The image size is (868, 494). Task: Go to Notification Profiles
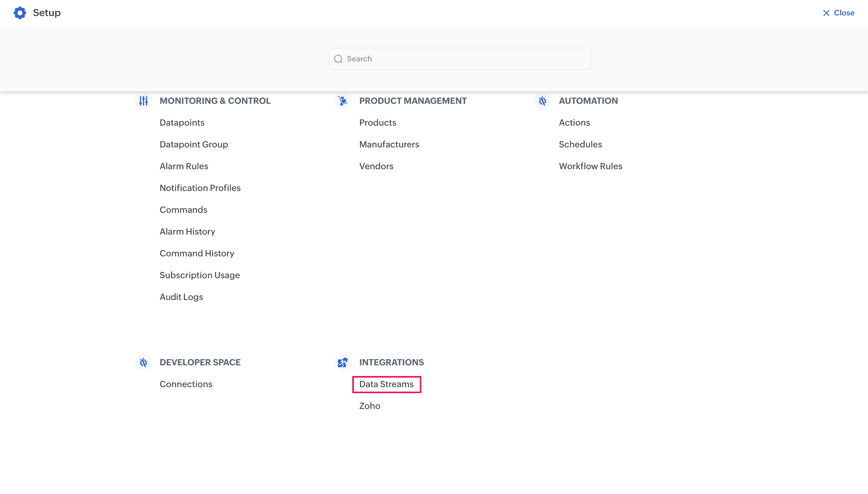(x=200, y=188)
